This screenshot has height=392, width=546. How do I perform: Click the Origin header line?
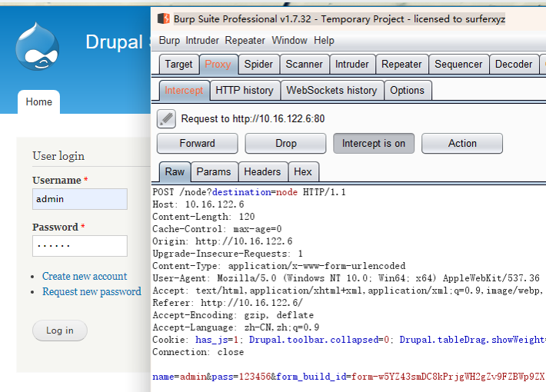click(222, 241)
